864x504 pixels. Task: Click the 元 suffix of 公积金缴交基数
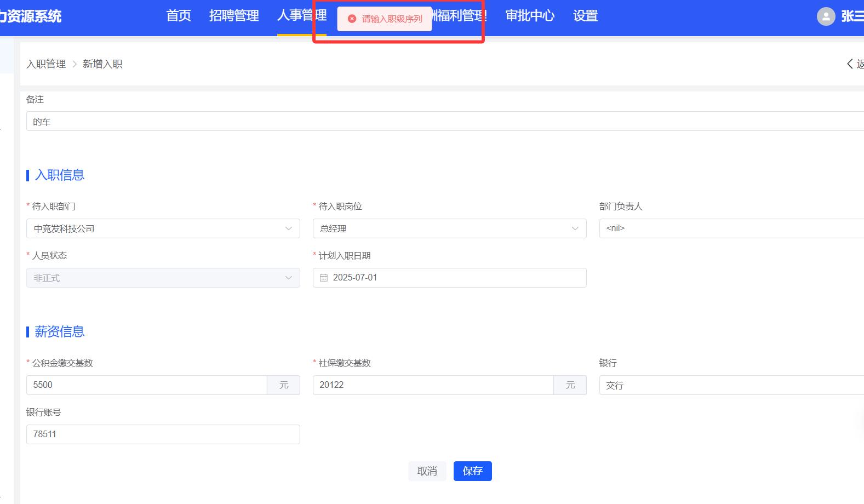click(284, 385)
